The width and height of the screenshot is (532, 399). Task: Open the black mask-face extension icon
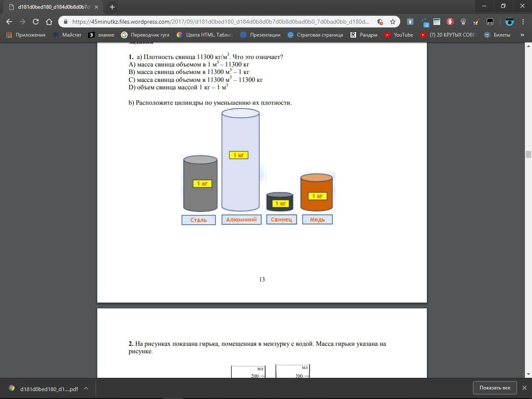coord(490,22)
